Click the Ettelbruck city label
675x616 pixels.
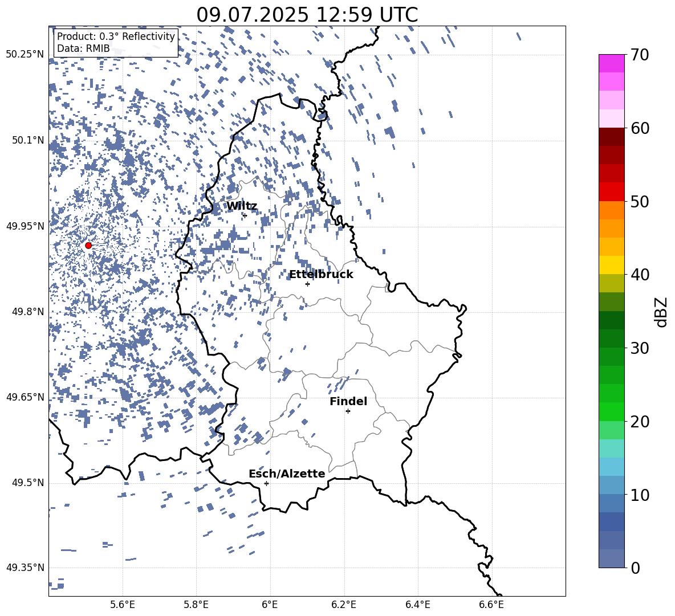(321, 275)
